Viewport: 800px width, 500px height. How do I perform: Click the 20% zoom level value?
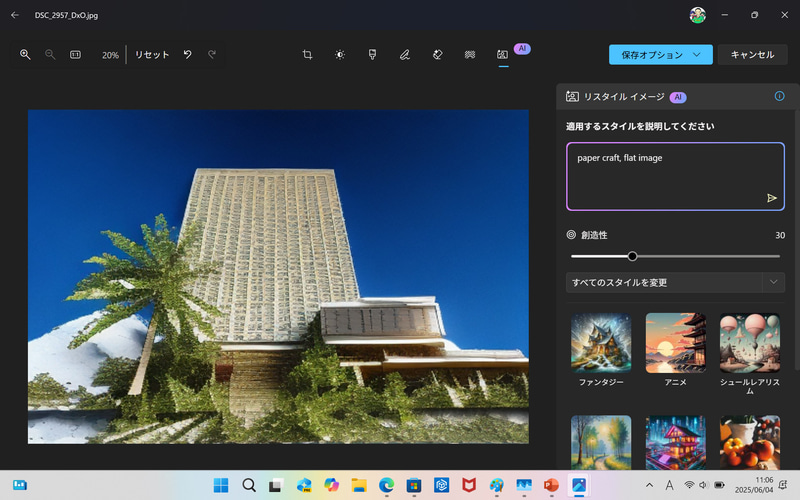tap(110, 55)
